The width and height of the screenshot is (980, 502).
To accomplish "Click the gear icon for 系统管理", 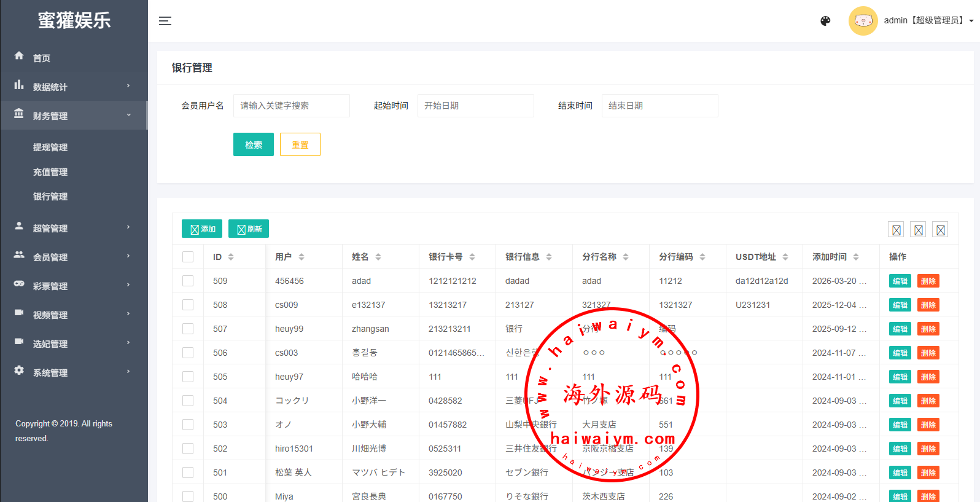I will point(19,371).
